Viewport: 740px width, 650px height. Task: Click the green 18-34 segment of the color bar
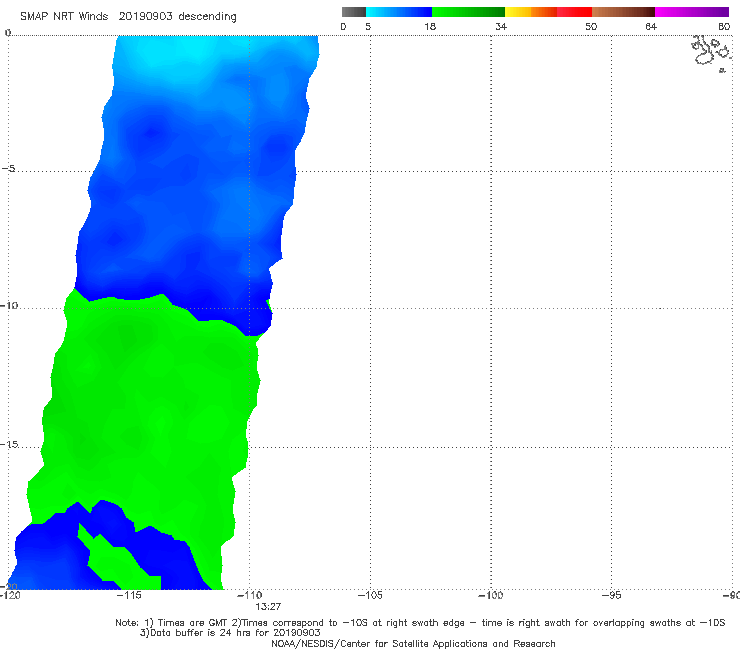pyautogui.click(x=468, y=12)
